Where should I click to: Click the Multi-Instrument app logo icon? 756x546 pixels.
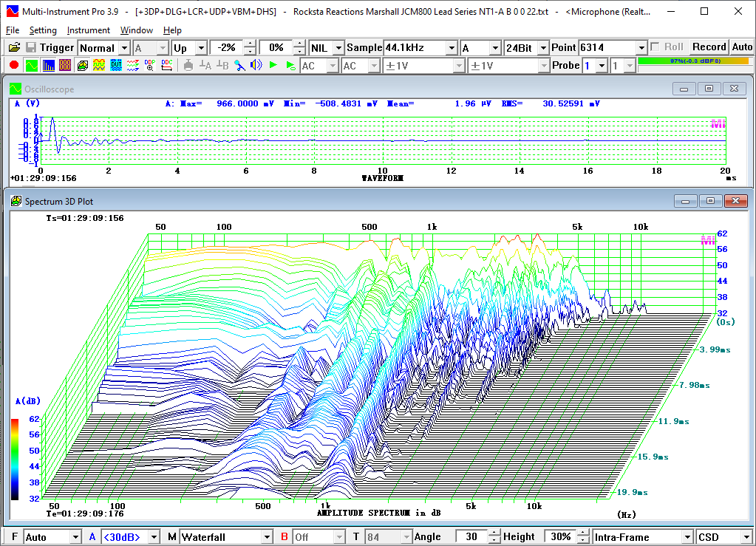(12, 11)
